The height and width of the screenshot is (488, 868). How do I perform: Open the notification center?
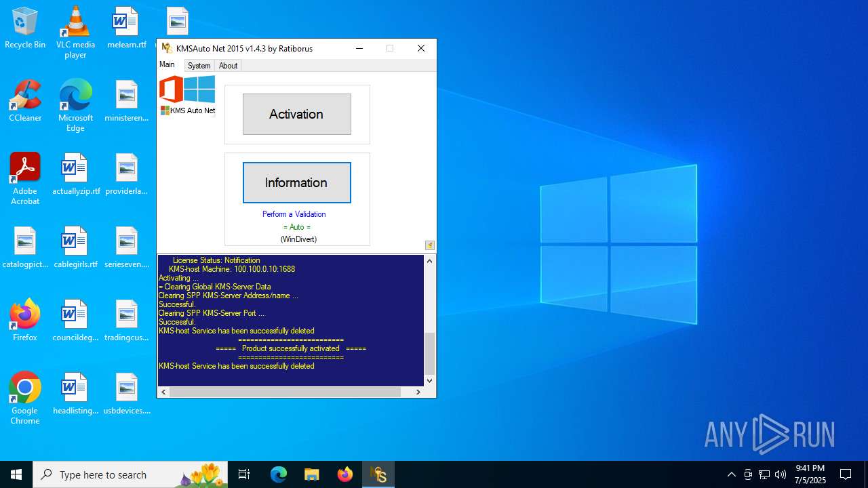click(x=846, y=474)
